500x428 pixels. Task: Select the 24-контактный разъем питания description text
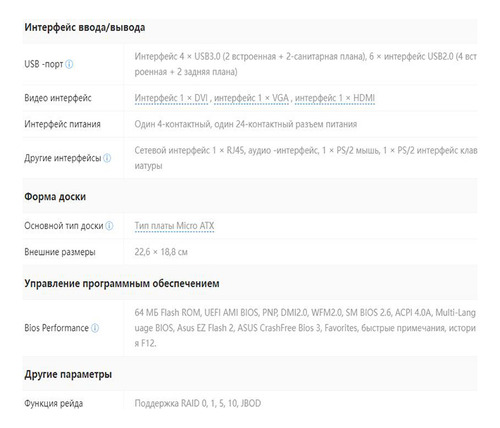pyautogui.click(x=296, y=124)
